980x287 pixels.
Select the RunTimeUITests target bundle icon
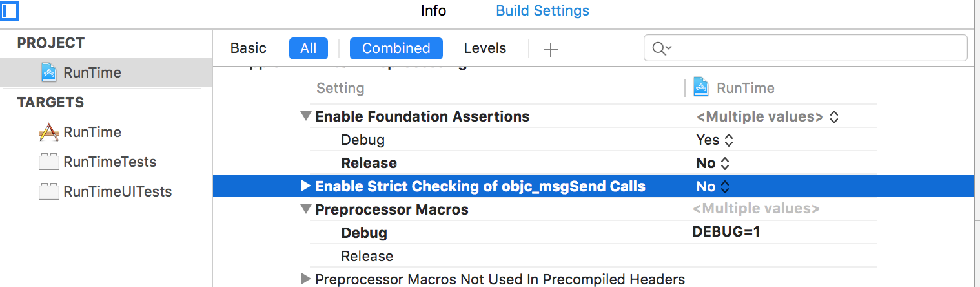tap(49, 191)
